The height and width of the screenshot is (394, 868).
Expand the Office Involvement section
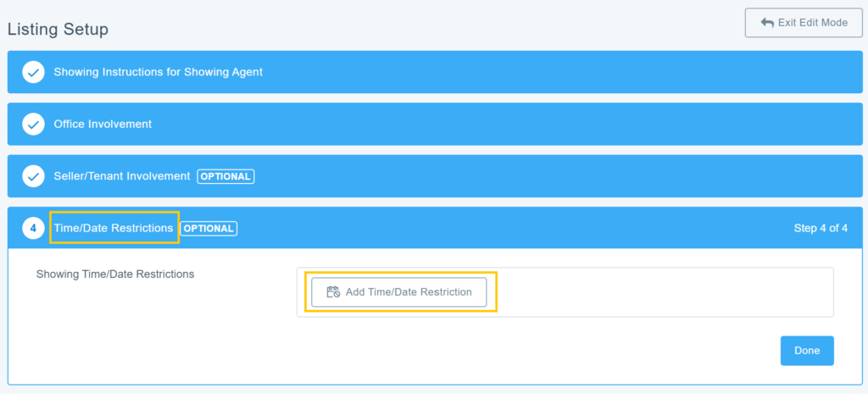click(103, 125)
